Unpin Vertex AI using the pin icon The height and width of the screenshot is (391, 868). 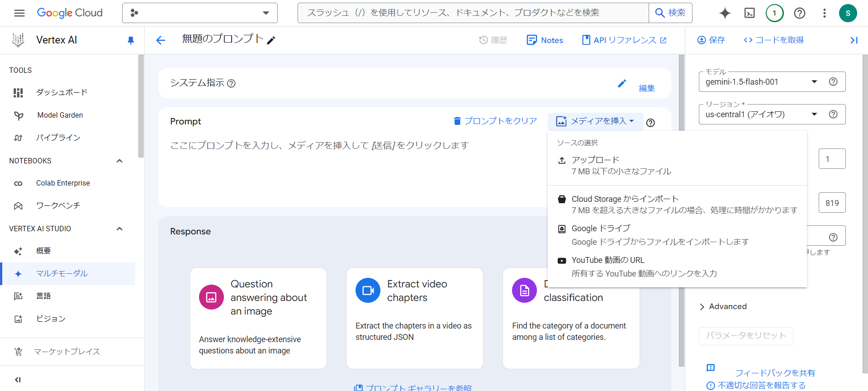click(131, 41)
